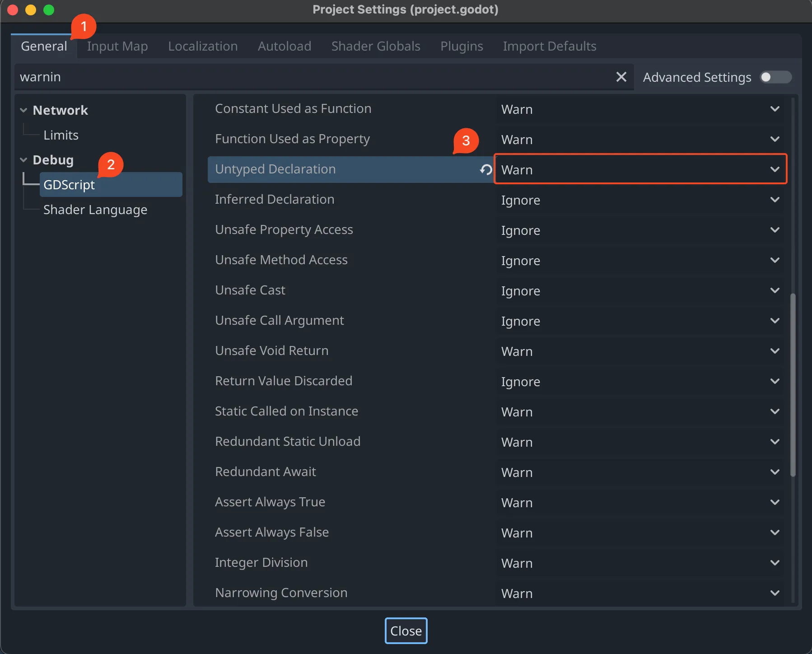Reset Untyped Declaration to its default value
Viewport: 812px width, 654px height.
pos(486,169)
